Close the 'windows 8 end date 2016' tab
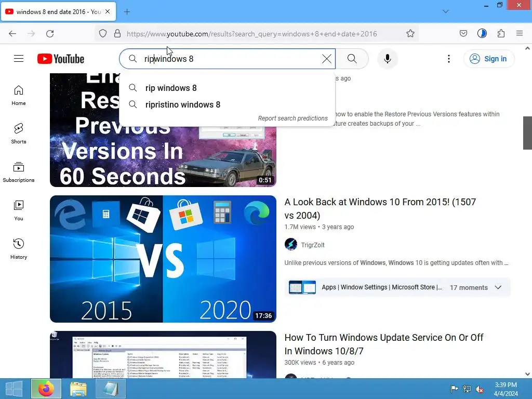The image size is (532, 399). (108, 11)
